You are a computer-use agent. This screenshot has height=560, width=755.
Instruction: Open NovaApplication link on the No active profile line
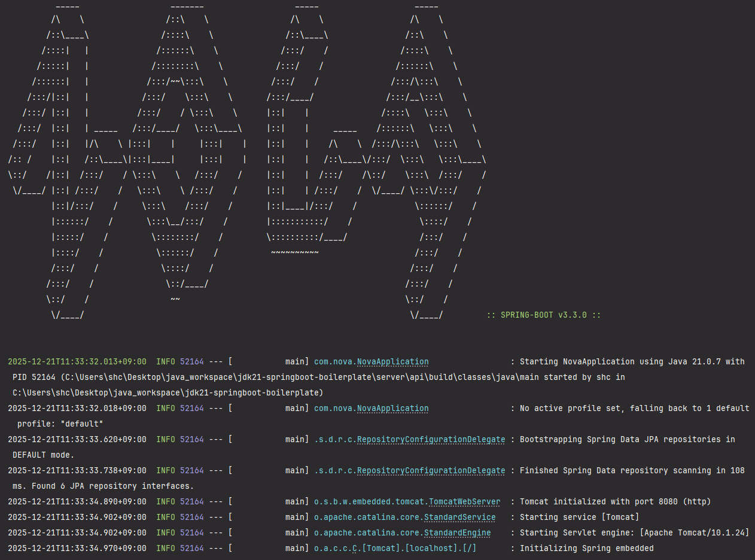pos(392,409)
